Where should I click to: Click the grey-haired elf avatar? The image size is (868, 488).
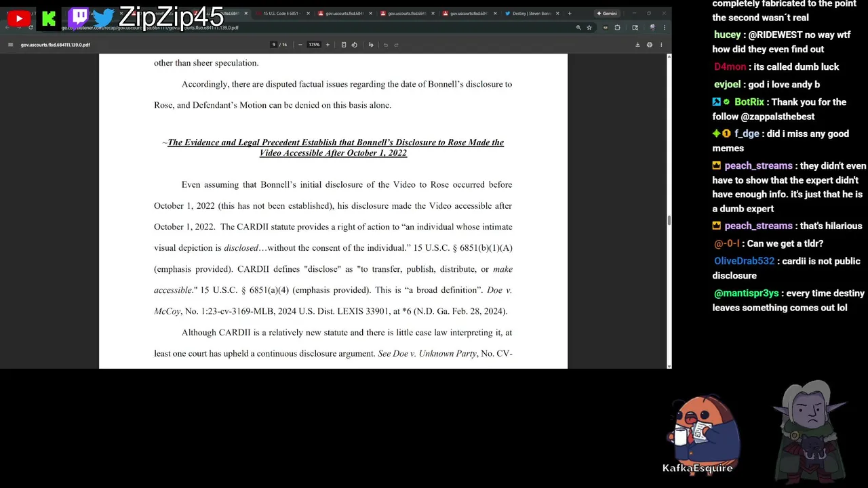(810, 430)
